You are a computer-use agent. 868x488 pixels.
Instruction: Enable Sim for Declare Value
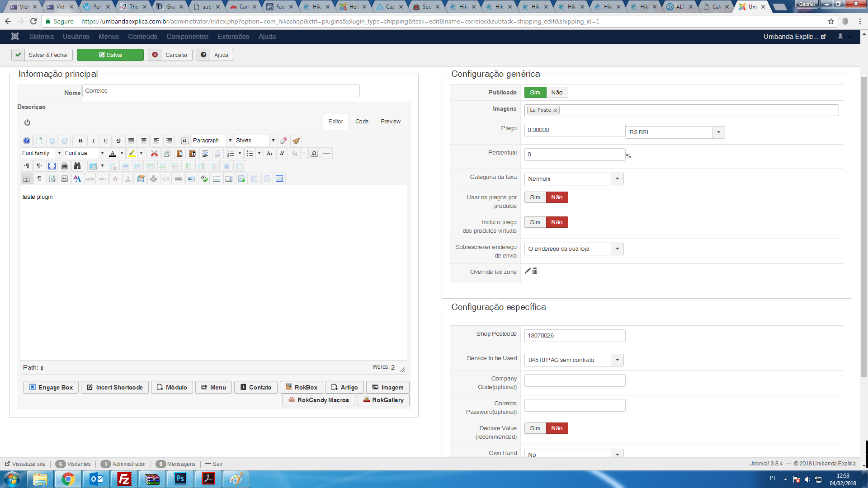click(x=535, y=428)
